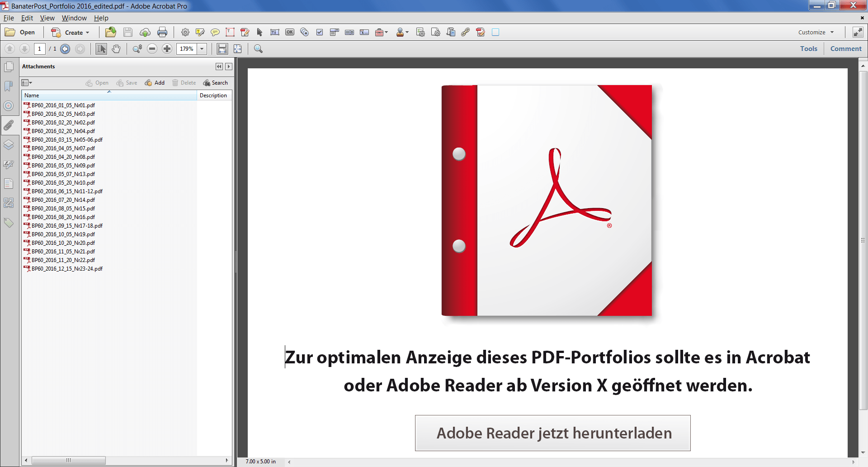Click the Print document icon
This screenshot has width=868, height=467.
pos(162,32)
